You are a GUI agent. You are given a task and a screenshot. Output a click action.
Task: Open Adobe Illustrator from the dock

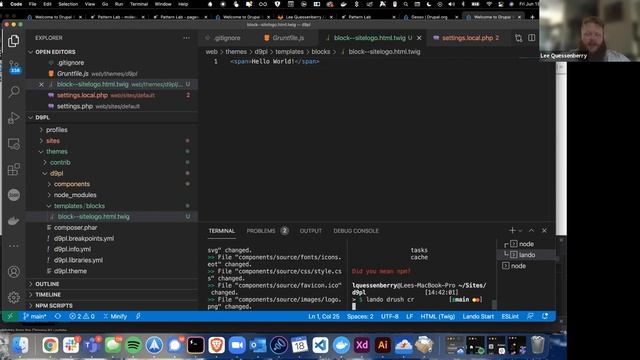pos(382,345)
